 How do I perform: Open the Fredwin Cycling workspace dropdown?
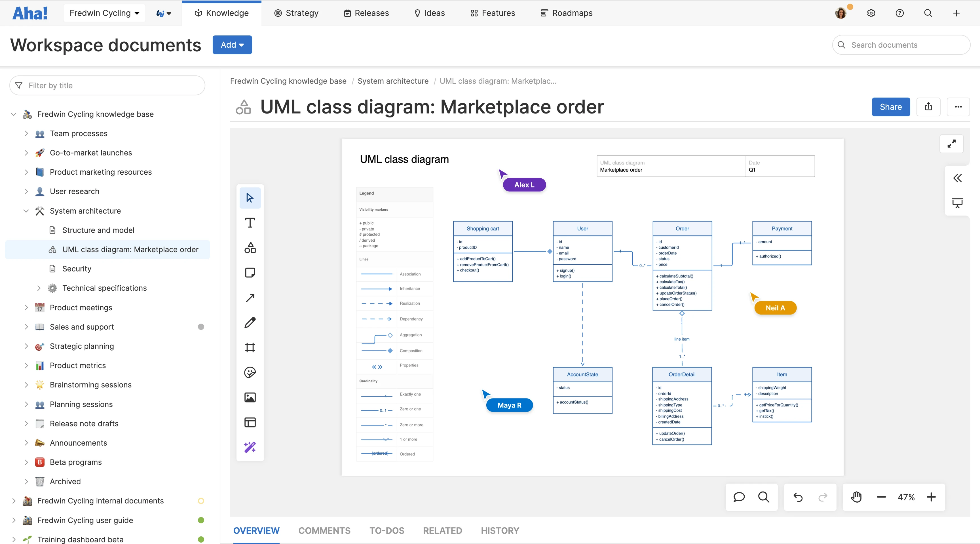(x=104, y=13)
